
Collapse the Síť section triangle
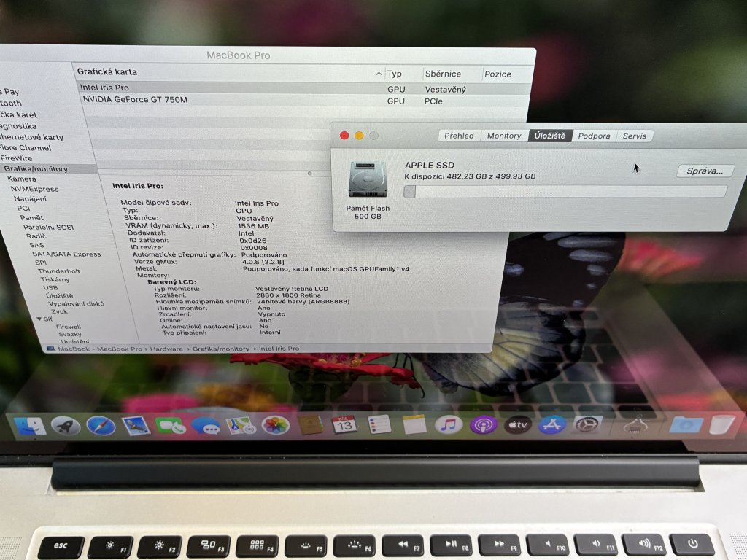tap(39, 319)
